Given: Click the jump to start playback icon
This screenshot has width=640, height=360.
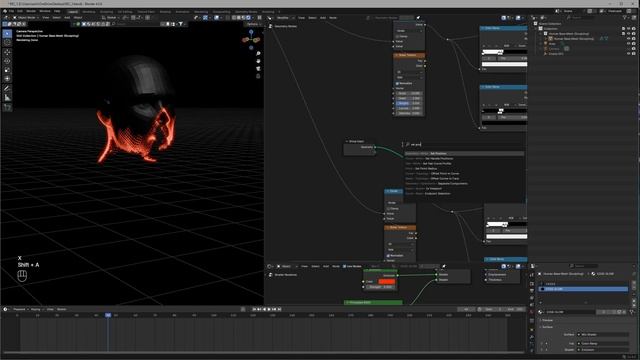Looking at the screenshot, I should 254,309.
